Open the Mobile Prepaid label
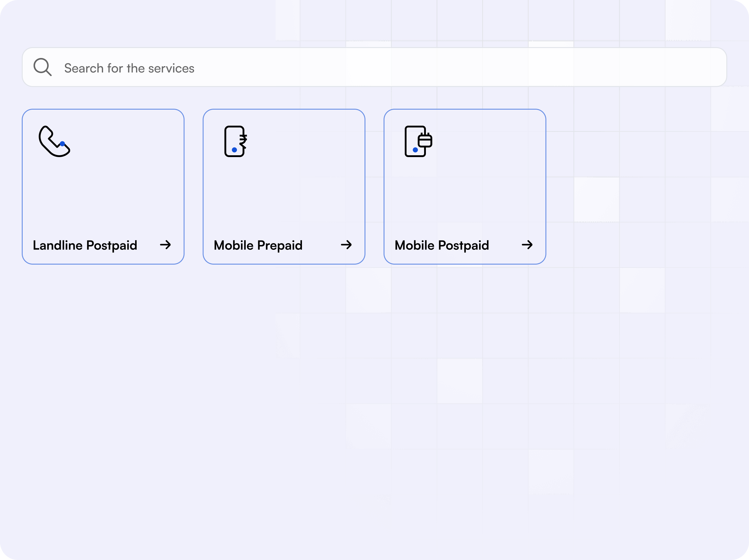The image size is (749, 560). click(x=258, y=245)
